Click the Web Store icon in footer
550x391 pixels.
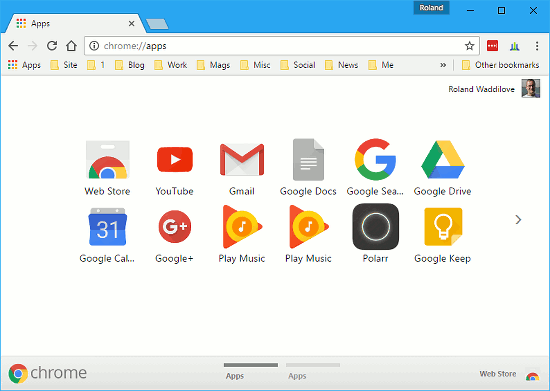pos(532,376)
